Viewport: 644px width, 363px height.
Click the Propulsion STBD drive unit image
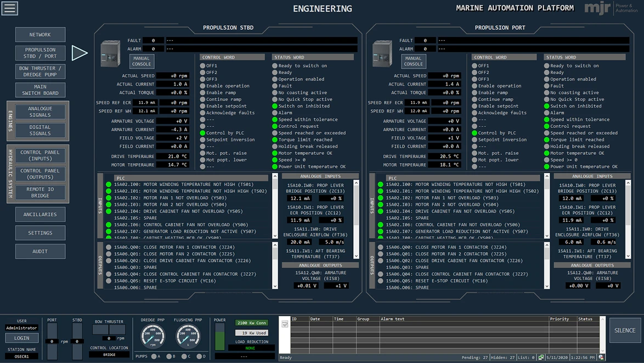(x=110, y=53)
